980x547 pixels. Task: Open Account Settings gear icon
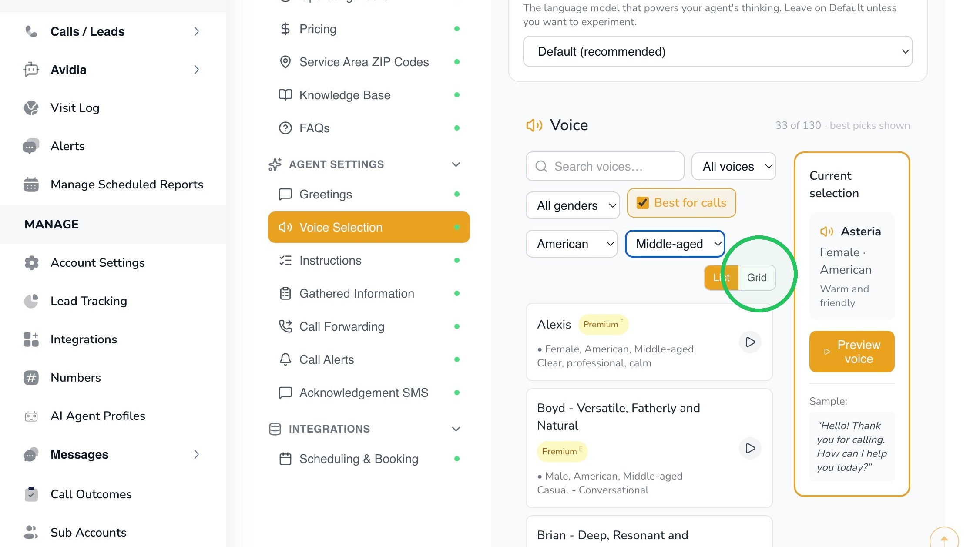[x=31, y=263]
